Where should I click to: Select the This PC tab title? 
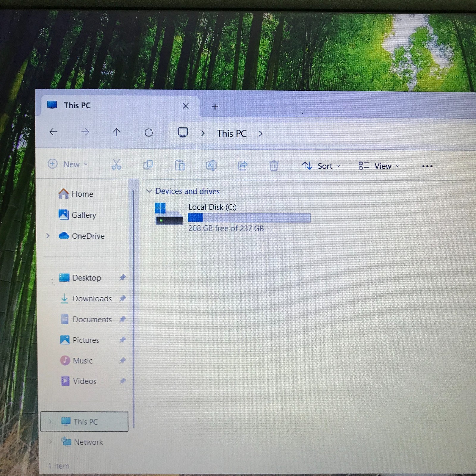coord(77,105)
